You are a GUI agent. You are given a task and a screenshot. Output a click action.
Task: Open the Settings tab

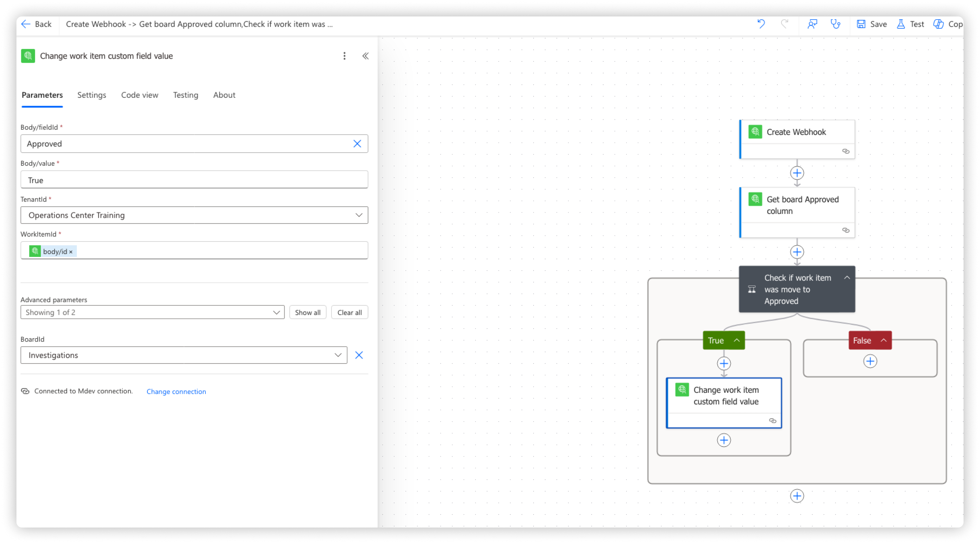(92, 95)
